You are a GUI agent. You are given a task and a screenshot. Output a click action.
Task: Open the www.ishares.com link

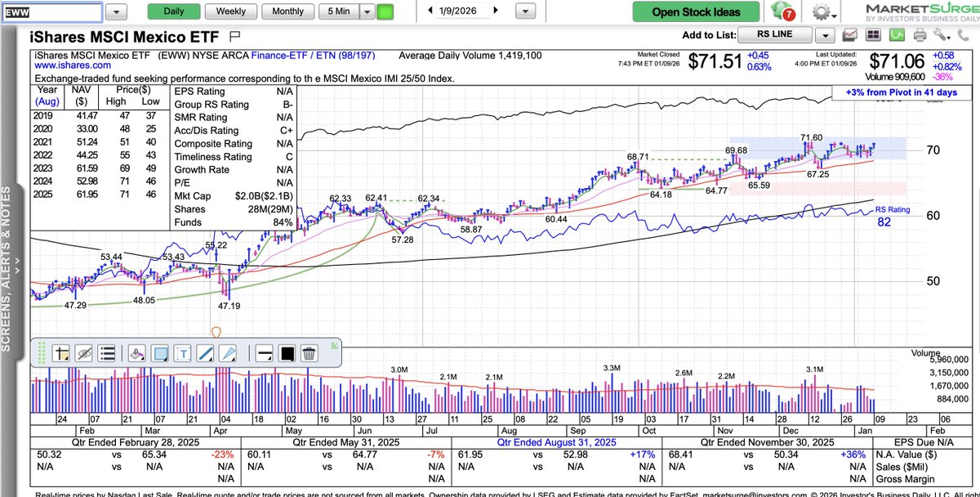[x=73, y=65]
